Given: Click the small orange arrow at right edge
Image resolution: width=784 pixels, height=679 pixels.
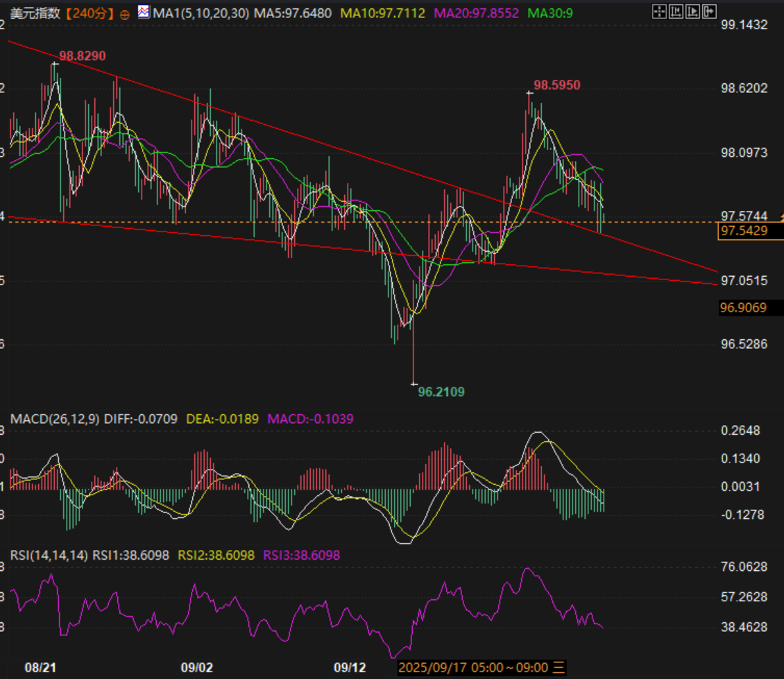Looking at the screenshot, I should pos(781,218).
